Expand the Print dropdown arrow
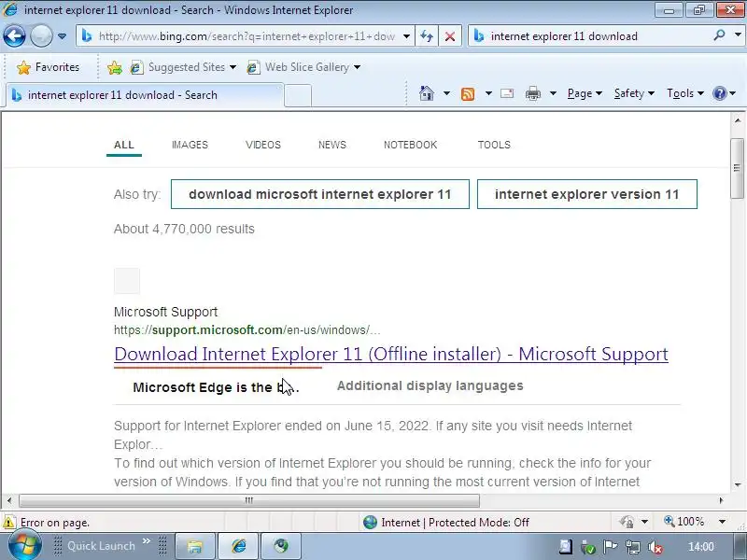 [553, 93]
